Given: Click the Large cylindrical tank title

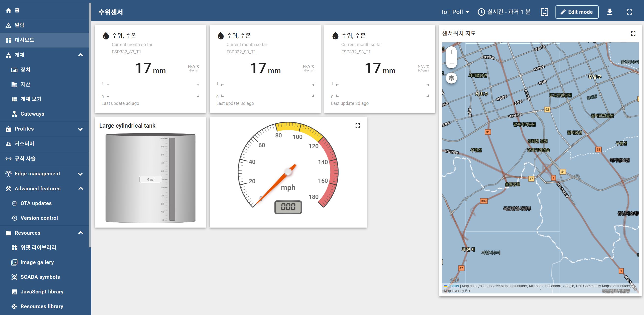Looking at the screenshot, I should click(x=127, y=126).
